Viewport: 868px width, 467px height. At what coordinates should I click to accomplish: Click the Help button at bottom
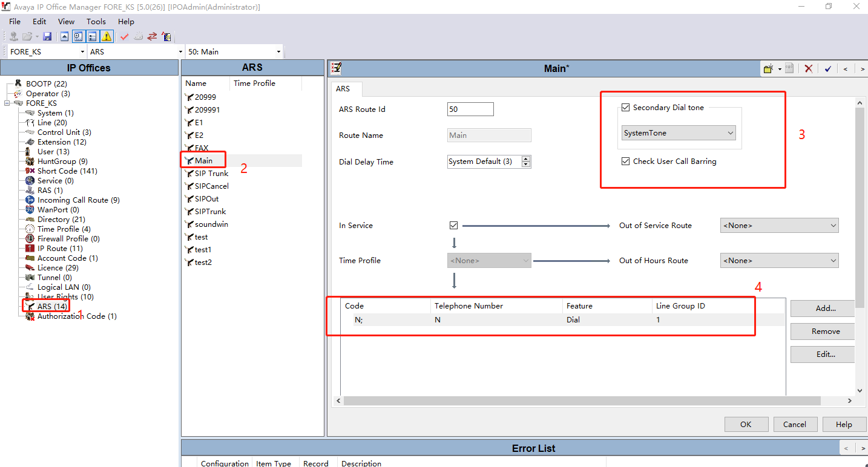tap(844, 425)
